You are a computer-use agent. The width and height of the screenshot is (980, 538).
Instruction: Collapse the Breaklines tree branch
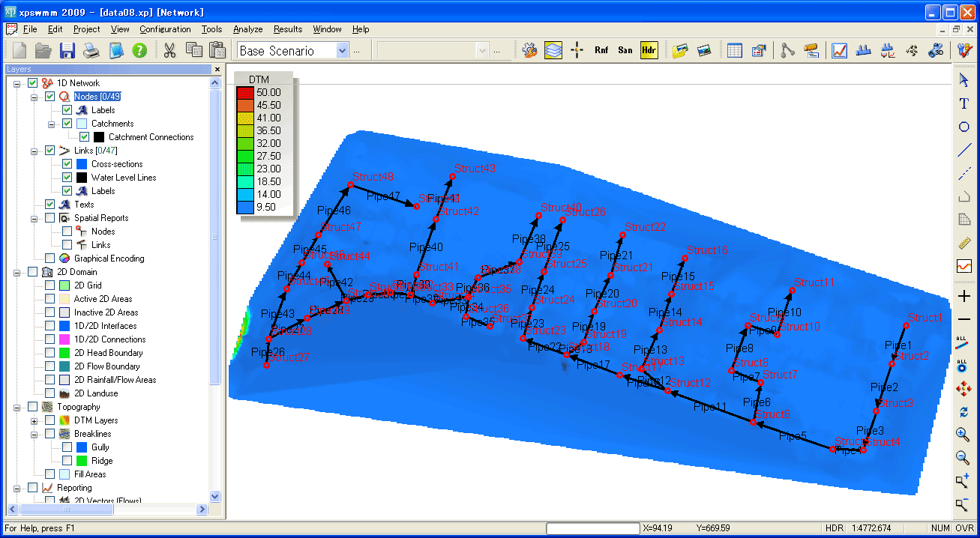34,434
